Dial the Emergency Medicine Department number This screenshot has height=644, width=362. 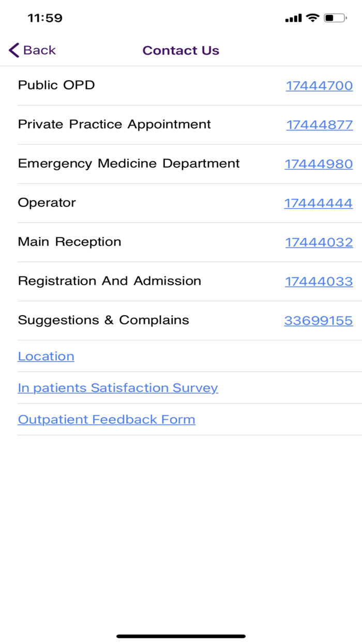point(319,164)
